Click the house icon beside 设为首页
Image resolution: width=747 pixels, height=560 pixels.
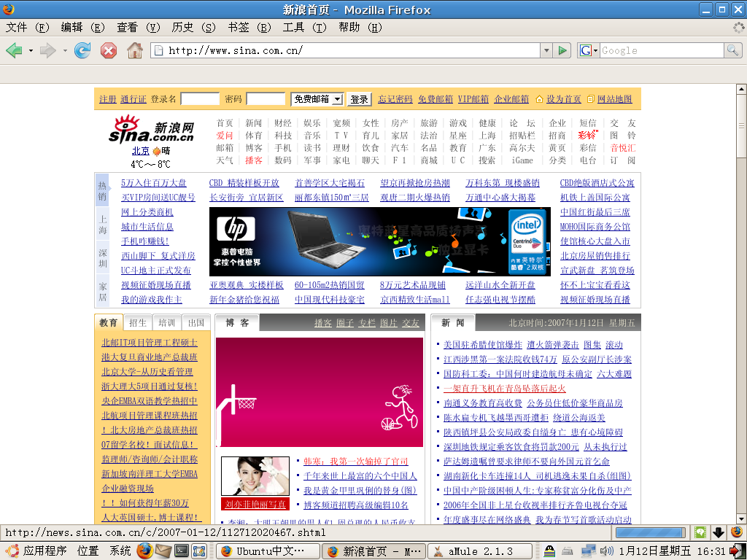pos(539,99)
